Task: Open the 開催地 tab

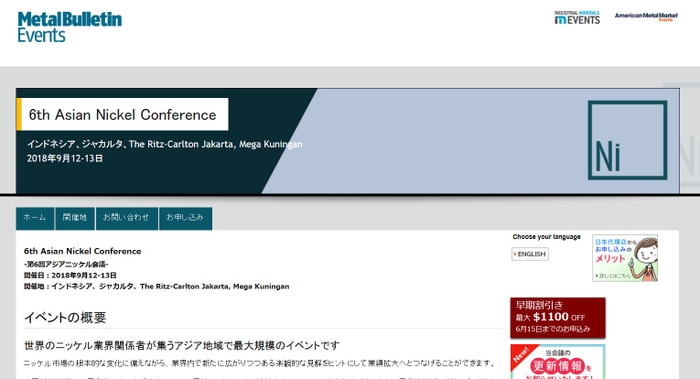Action: pos(75,218)
